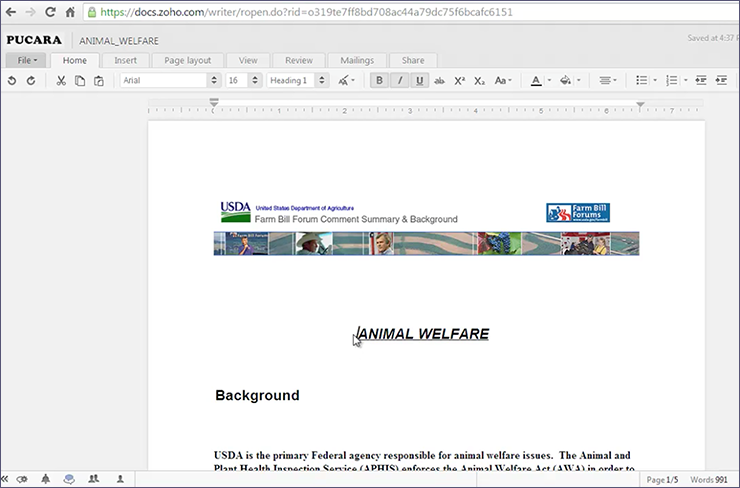The image size is (740, 488).
Task: Toggle Bold formatting off
Action: pos(380,80)
